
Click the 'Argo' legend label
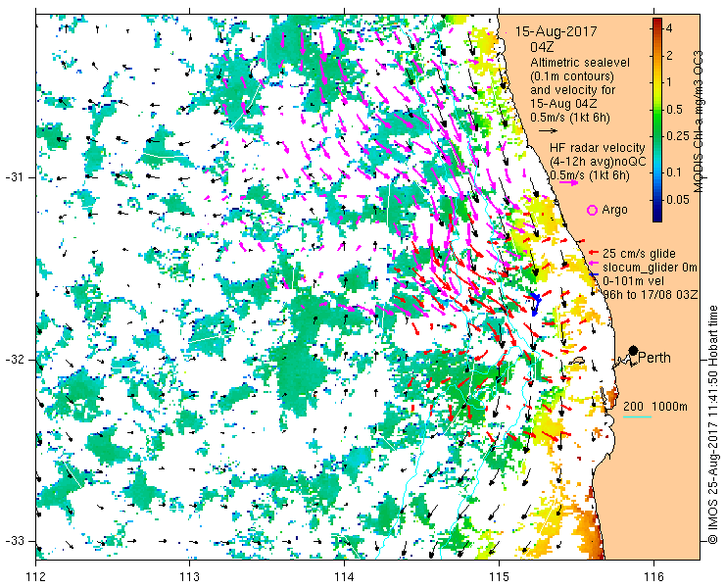tap(614, 210)
